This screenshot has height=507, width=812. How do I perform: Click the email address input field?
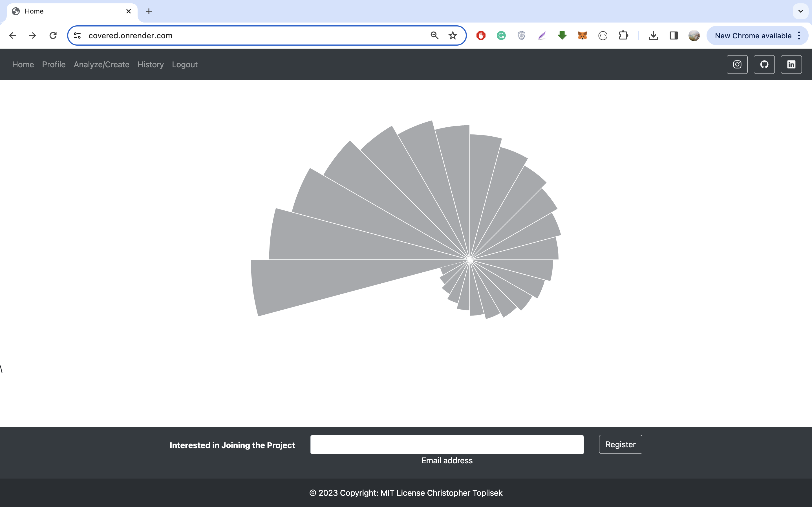447,444
